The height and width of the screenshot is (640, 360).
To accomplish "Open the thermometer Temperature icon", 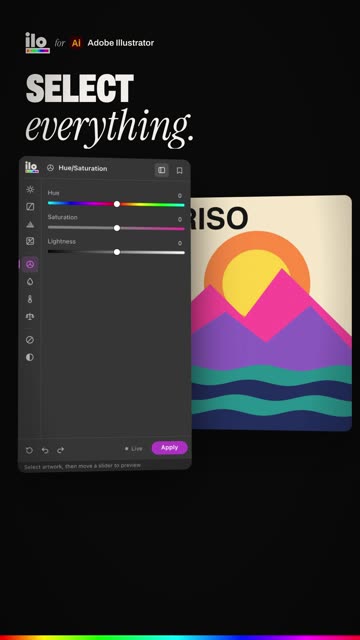I will tap(30, 299).
